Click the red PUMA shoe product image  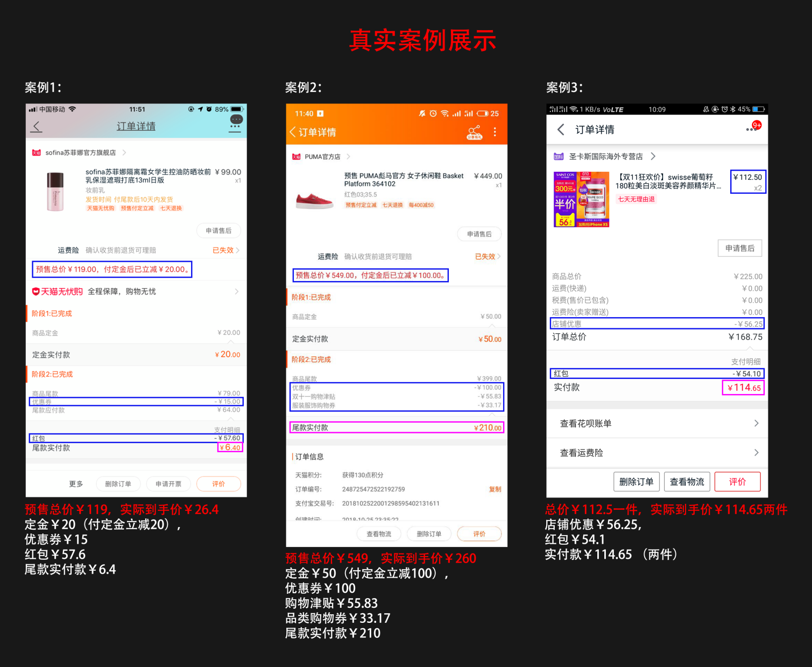pyautogui.click(x=314, y=200)
